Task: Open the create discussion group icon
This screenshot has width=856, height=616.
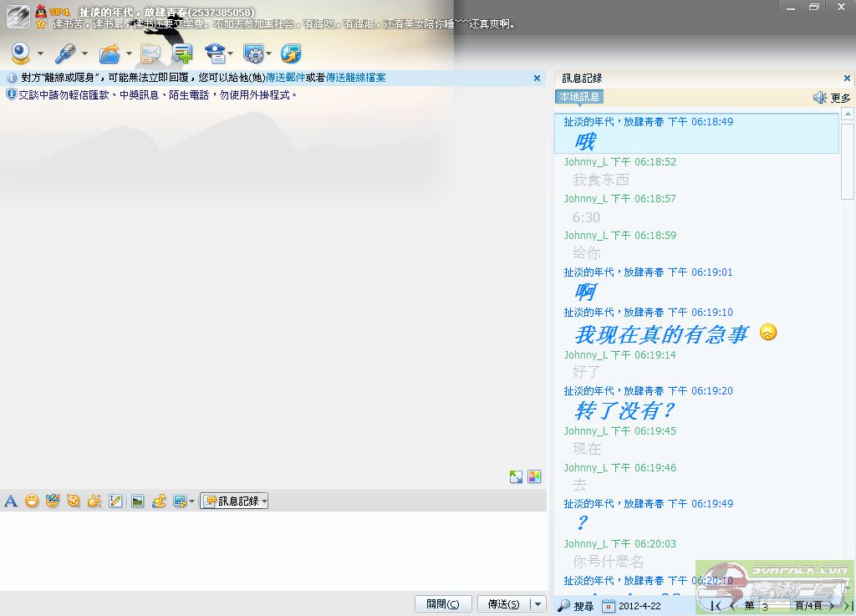Action: pyautogui.click(x=182, y=53)
